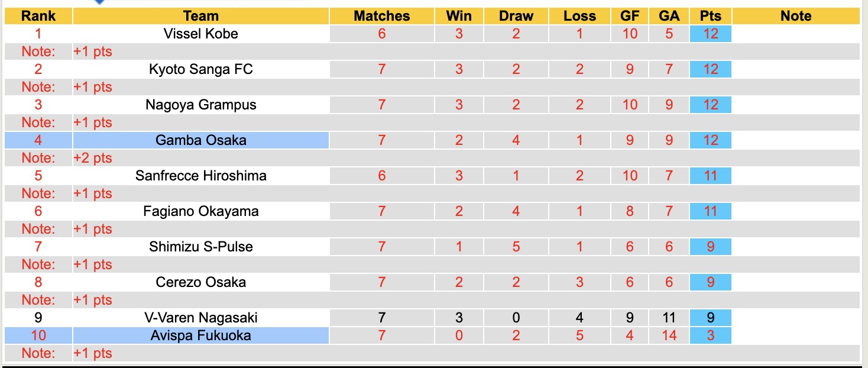Click the highlighted Gamba Osaka team cell
868x368 pixels.
[201, 140]
